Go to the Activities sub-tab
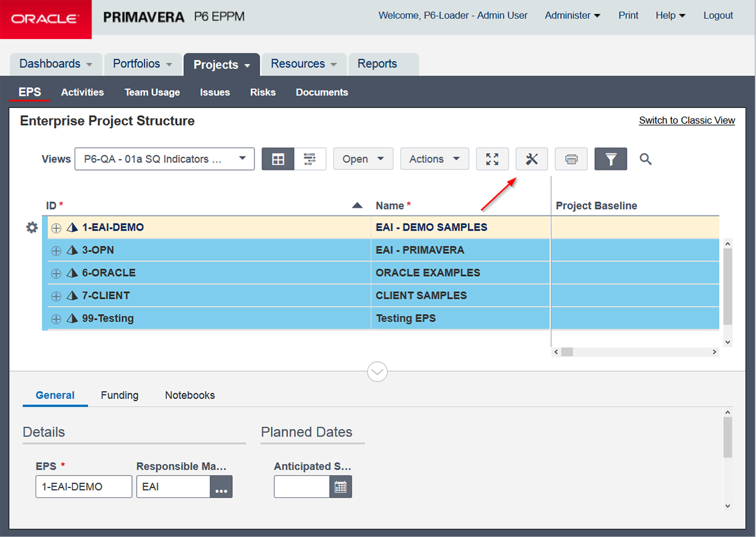Screen dimensions: 756x537 coord(82,92)
